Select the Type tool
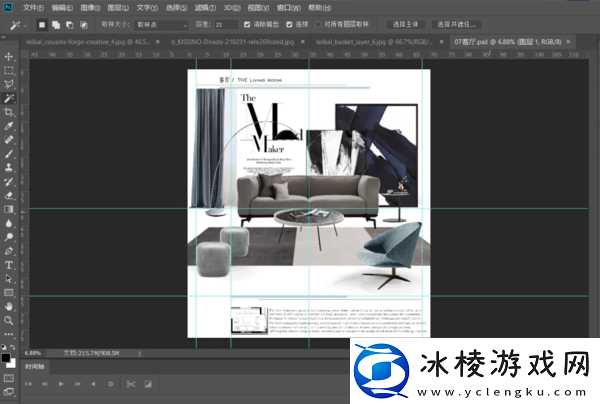 (x=8, y=265)
